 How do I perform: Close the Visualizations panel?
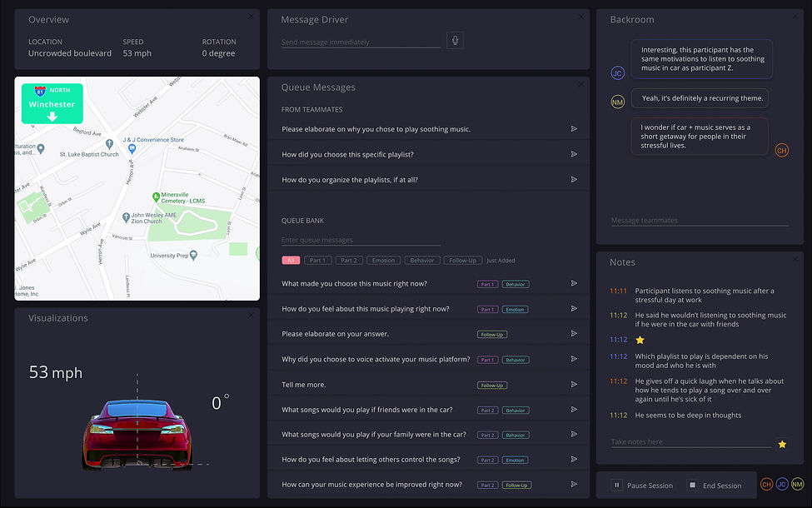252,315
